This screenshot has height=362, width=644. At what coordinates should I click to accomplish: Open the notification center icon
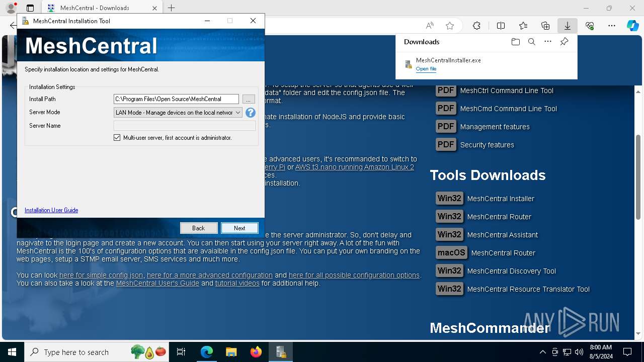click(627, 352)
